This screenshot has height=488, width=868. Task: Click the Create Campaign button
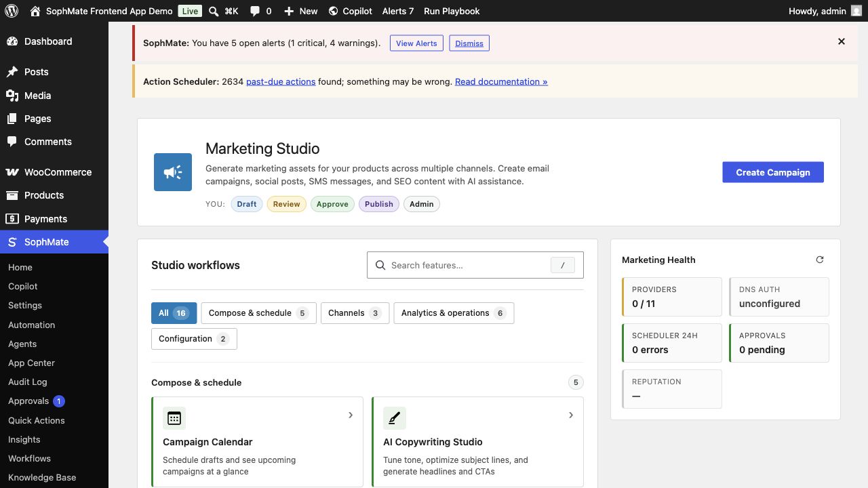click(x=773, y=172)
